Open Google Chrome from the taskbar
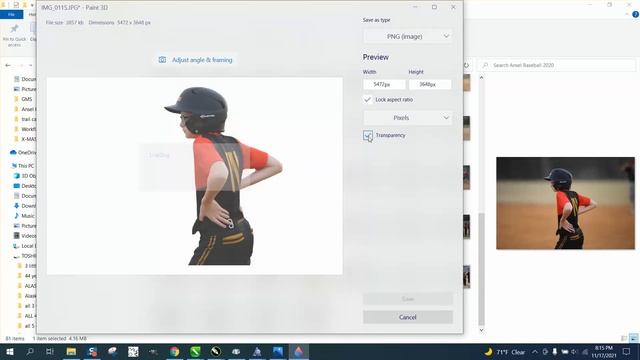Screen dimensions: 640x360 [x=175, y=351]
